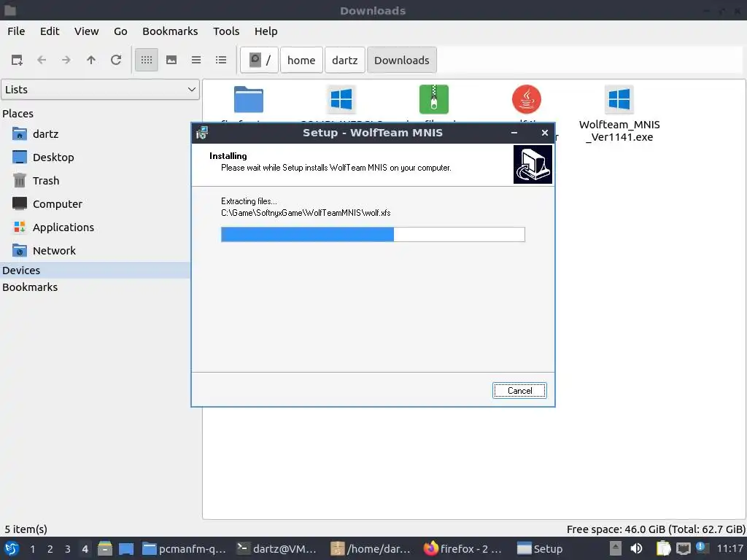Image resolution: width=747 pixels, height=560 pixels.
Task: Switch to virtual desktop 4
Action: click(x=85, y=549)
